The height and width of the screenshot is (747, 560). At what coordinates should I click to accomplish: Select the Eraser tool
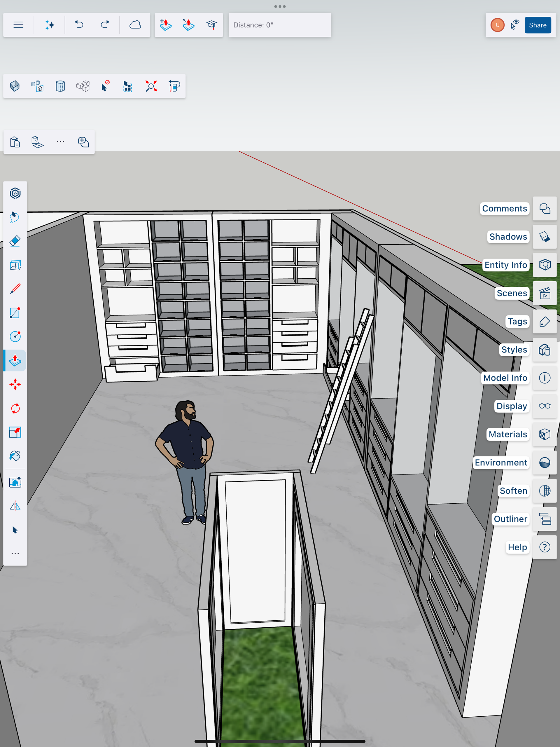[15, 241]
